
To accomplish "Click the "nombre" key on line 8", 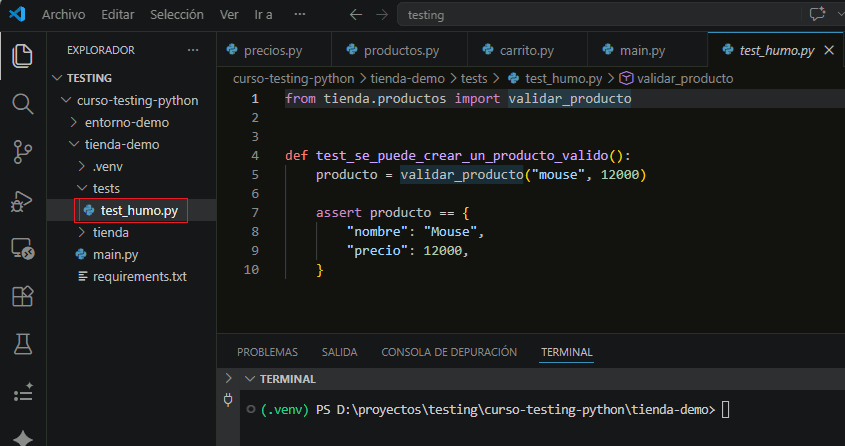I will pos(377,232).
